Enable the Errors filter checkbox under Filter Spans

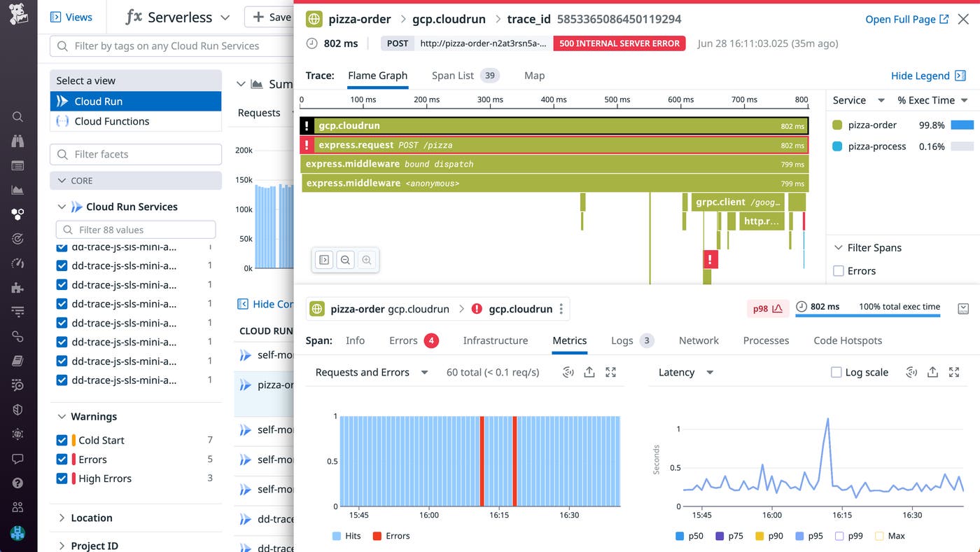[x=840, y=270]
